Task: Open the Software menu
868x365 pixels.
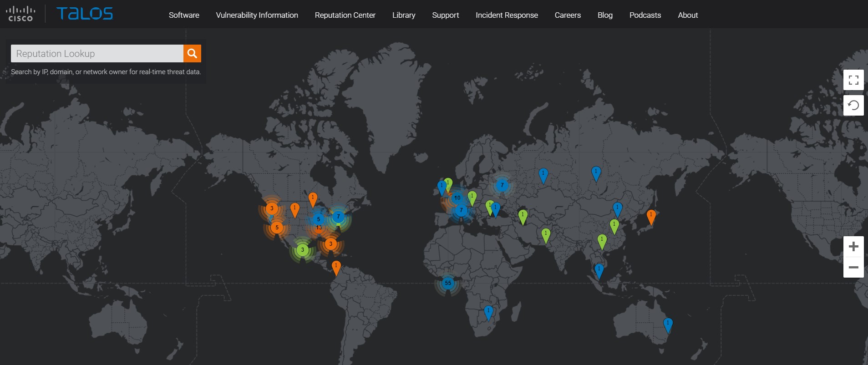Action: pos(184,15)
